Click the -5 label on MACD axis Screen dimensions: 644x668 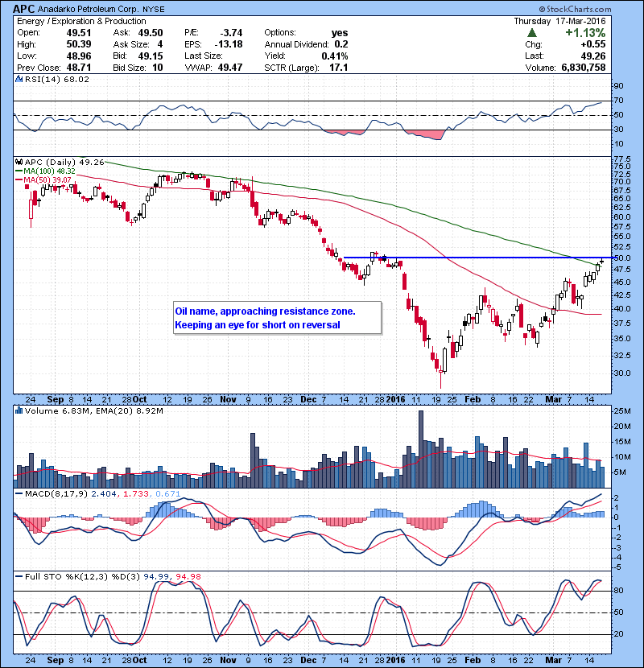tap(617, 567)
